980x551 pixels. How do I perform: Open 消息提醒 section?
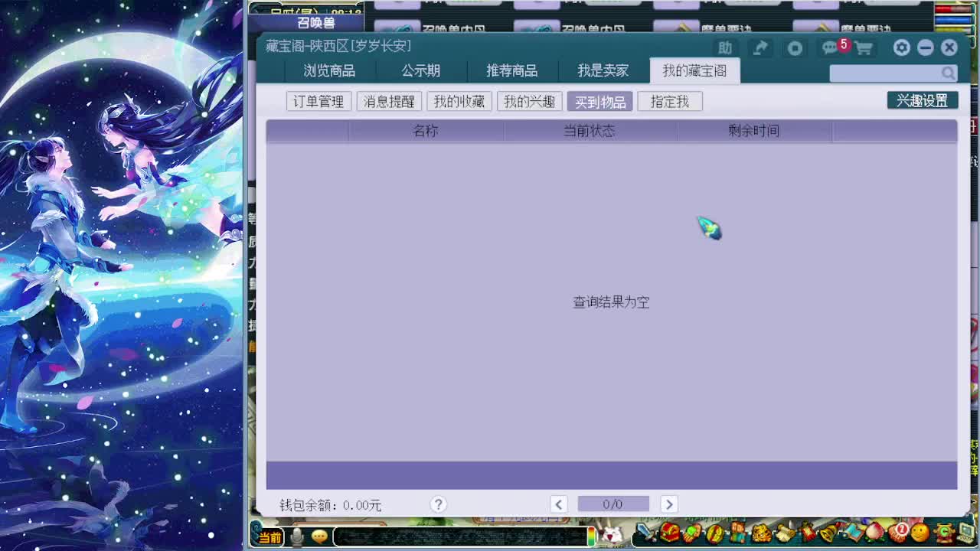click(389, 101)
